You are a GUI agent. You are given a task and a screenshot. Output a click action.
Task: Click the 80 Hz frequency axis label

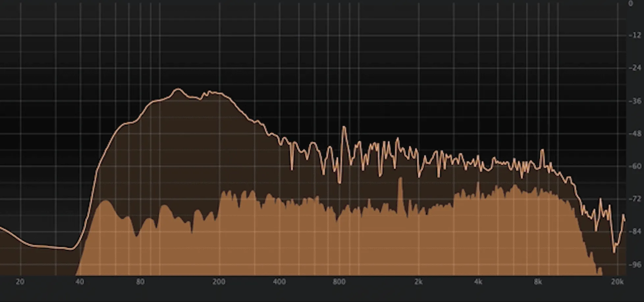[140, 282]
